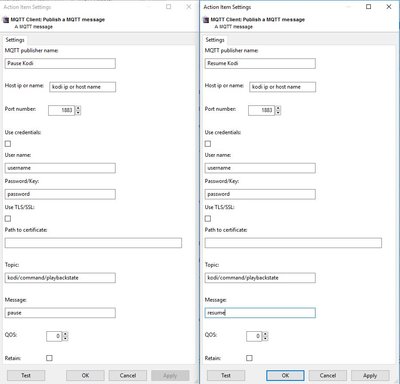Click QOS value field in Pause Kodi window

pos(54,336)
